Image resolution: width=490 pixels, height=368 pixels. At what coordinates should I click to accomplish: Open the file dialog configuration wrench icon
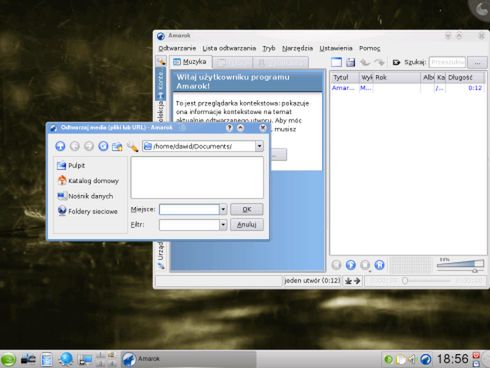(x=132, y=147)
